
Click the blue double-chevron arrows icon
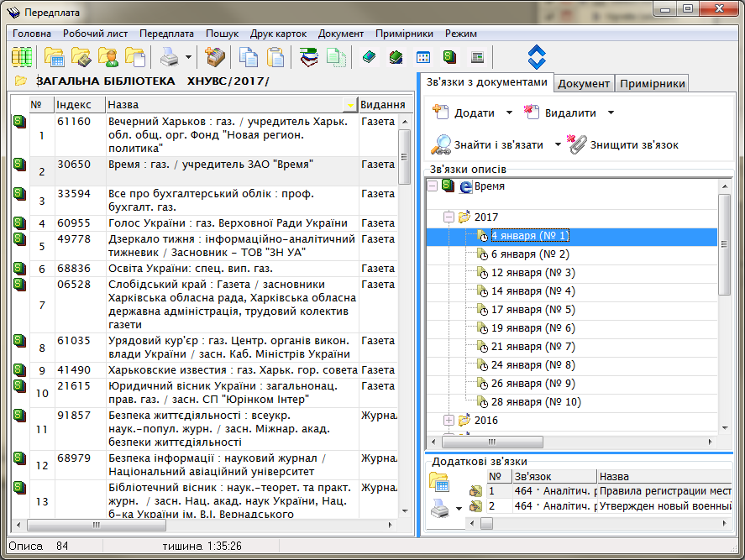pyautogui.click(x=537, y=57)
